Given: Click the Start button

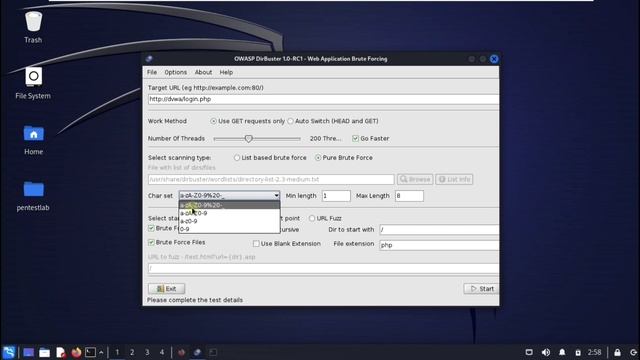Looking at the screenshot, I should pyautogui.click(x=481, y=289).
